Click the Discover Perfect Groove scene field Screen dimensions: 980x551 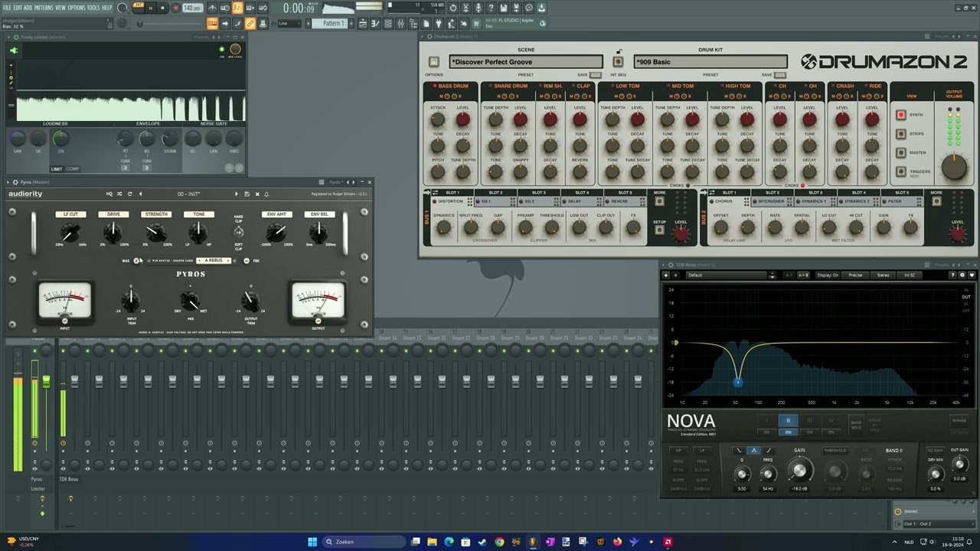tap(526, 62)
